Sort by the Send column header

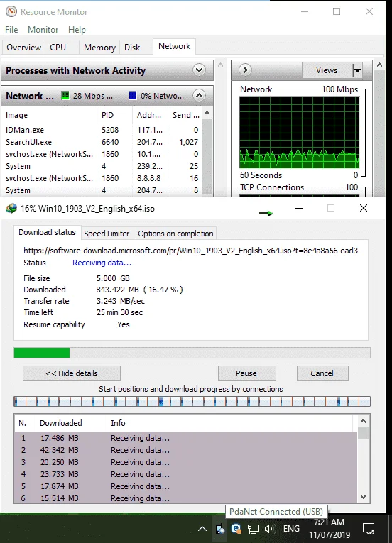(185, 115)
